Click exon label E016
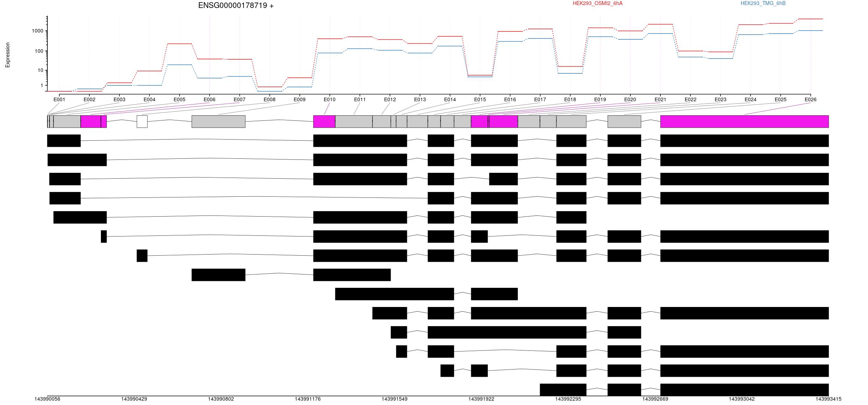 point(510,99)
